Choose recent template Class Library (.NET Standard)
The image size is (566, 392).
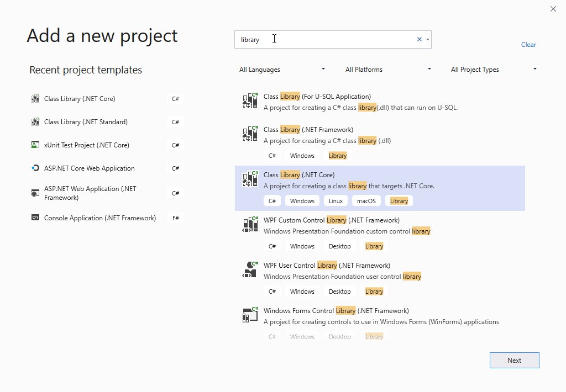[107, 122]
